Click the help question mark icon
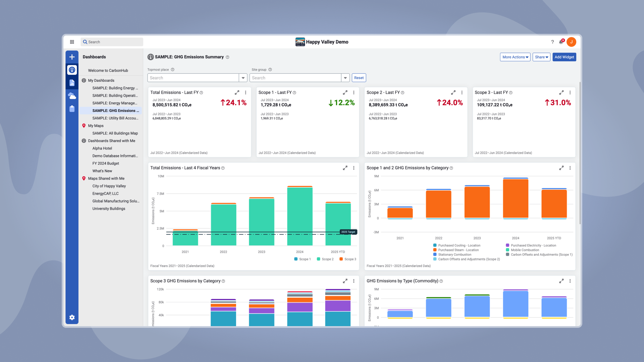Viewport: 644px width, 362px height. [x=552, y=42]
